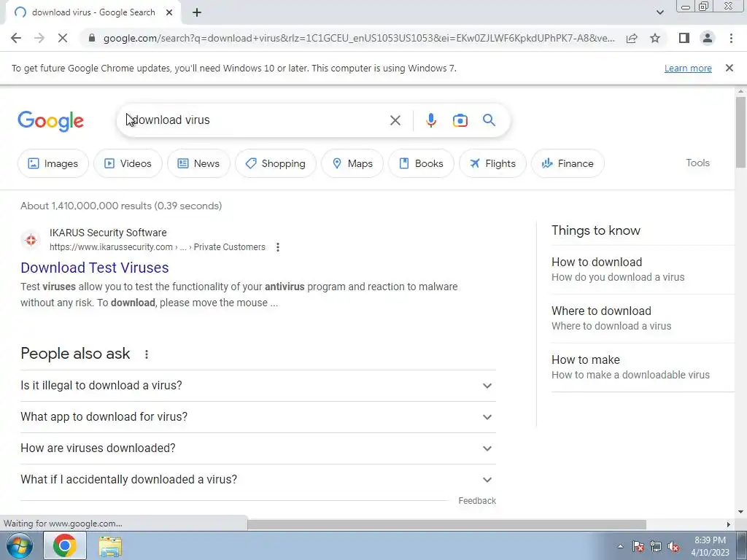Image resolution: width=747 pixels, height=560 pixels.
Task: Switch to the News filter
Action: coord(198,163)
